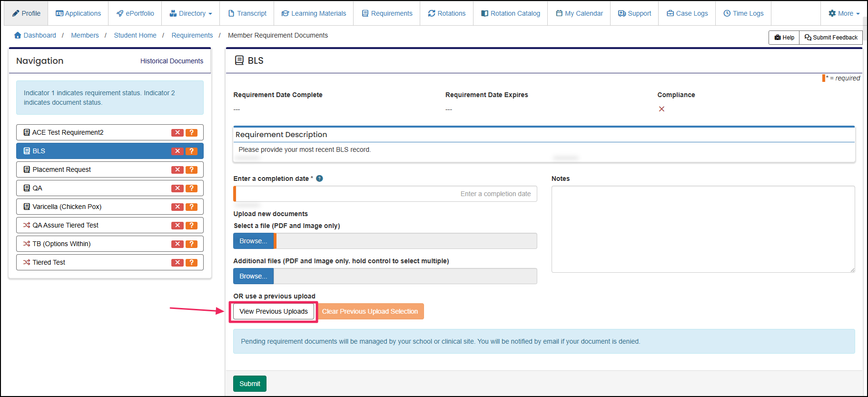This screenshot has height=397, width=868.
Task: Click Clear Previous Upload Selection button
Action: [370, 311]
